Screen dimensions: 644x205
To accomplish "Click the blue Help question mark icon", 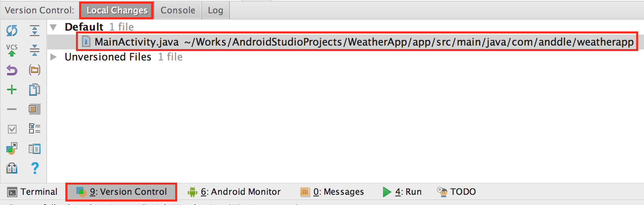I will point(35,168).
